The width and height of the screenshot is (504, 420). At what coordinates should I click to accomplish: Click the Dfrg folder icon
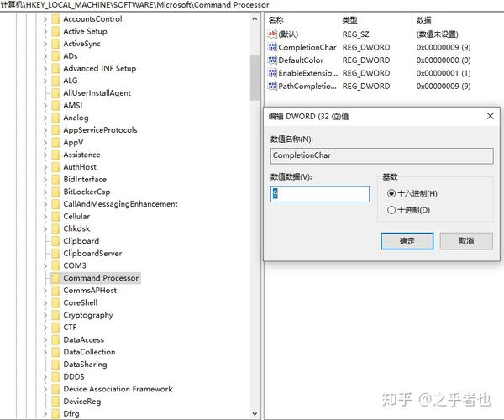[x=55, y=413]
